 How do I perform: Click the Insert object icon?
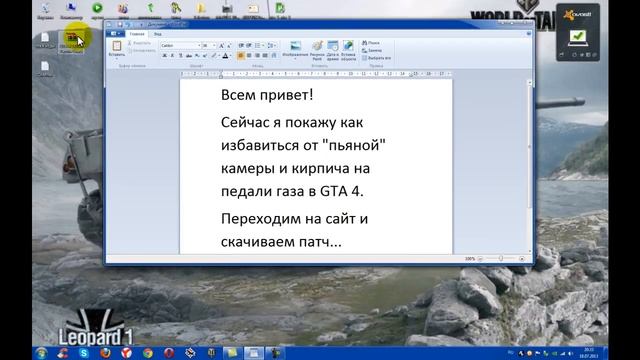pyautogui.click(x=348, y=46)
